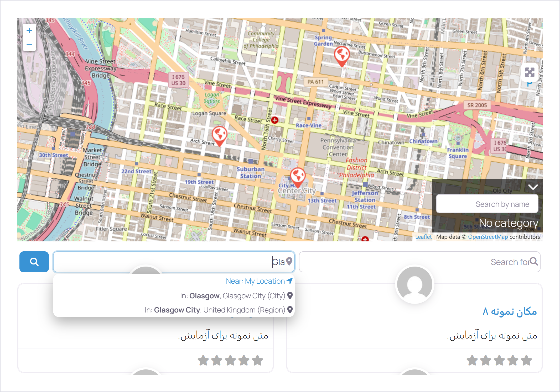This screenshot has width=560, height=392.
Task: Click magnifier icon in Search for field
Action: (534, 261)
